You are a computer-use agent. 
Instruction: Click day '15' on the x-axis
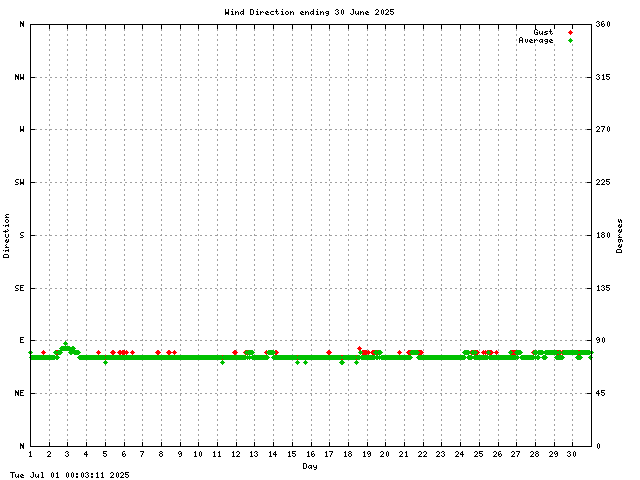coord(291,454)
